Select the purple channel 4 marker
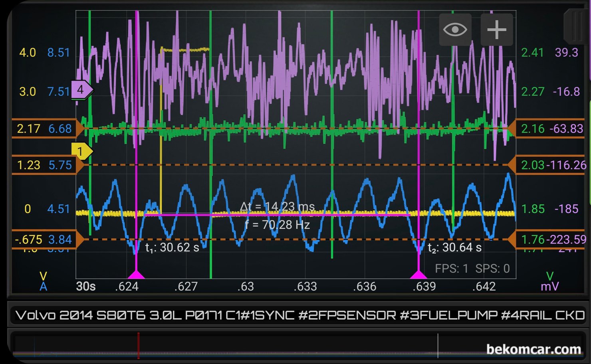The height and width of the screenshot is (364, 591). [x=82, y=90]
